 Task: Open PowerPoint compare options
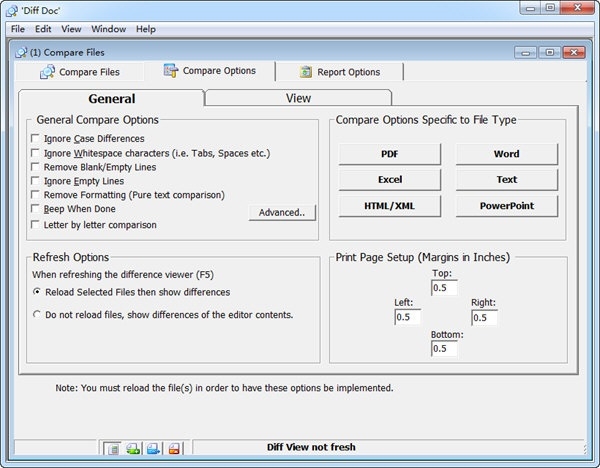pos(507,206)
